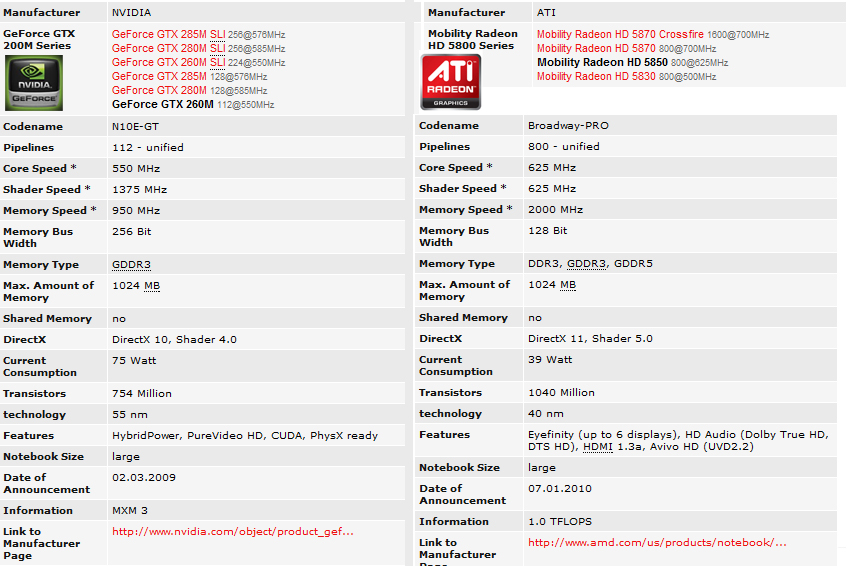The height and width of the screenshot is (566, 847).
Task: Click the NVIDIA manufacturer value
Action: pos(131,12)
